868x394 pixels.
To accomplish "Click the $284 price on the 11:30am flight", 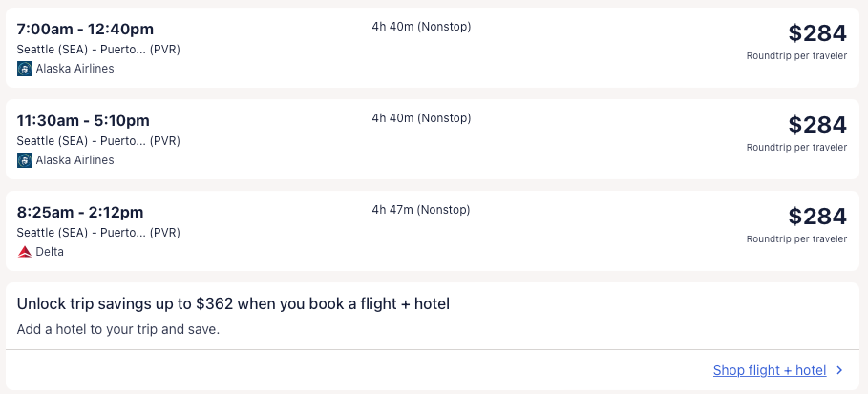I will (817, 125).
